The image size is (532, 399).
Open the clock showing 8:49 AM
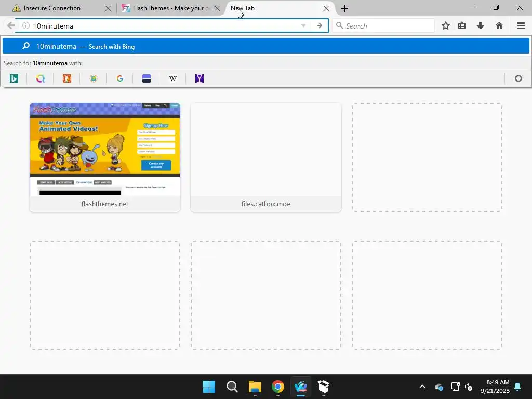495,387
